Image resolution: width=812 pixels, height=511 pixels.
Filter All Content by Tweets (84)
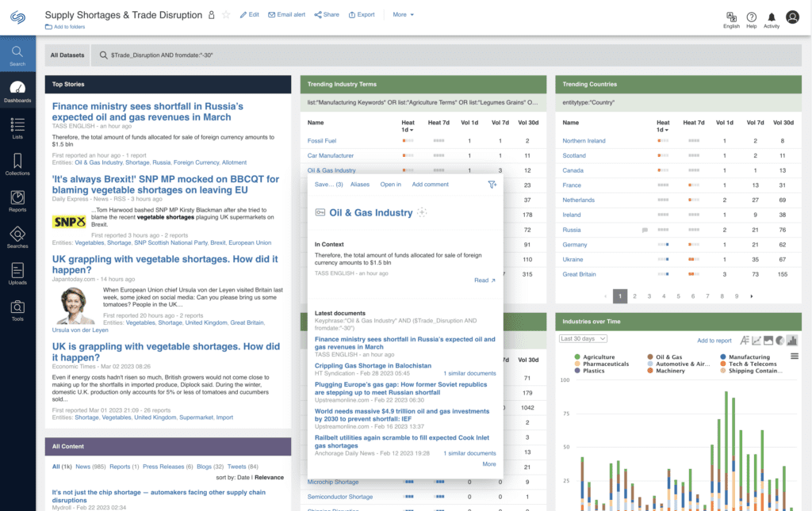tap(243, 467)
